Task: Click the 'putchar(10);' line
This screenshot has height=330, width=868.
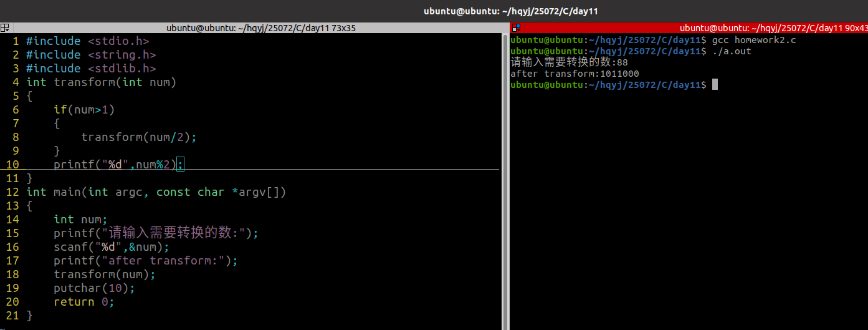Action: [94, 288]
